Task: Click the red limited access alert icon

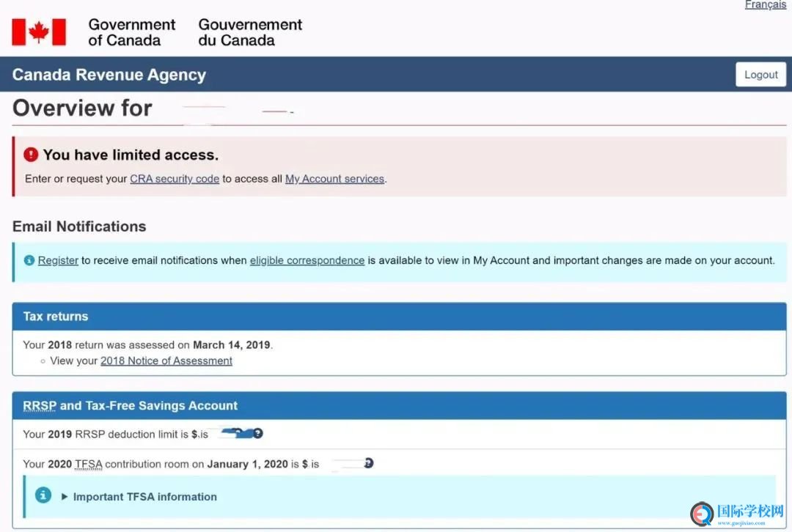Action: [31, 155]
